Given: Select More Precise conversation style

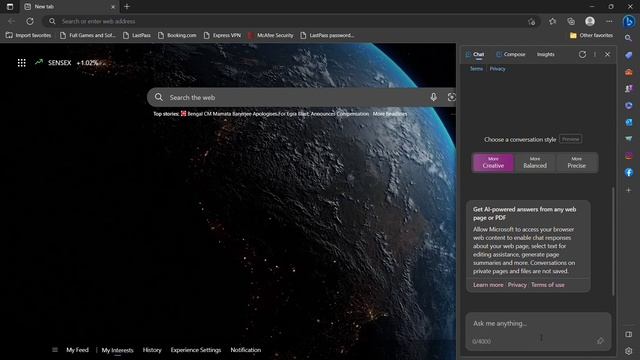Looking at the screenshot, I should [x=576, y=162].
